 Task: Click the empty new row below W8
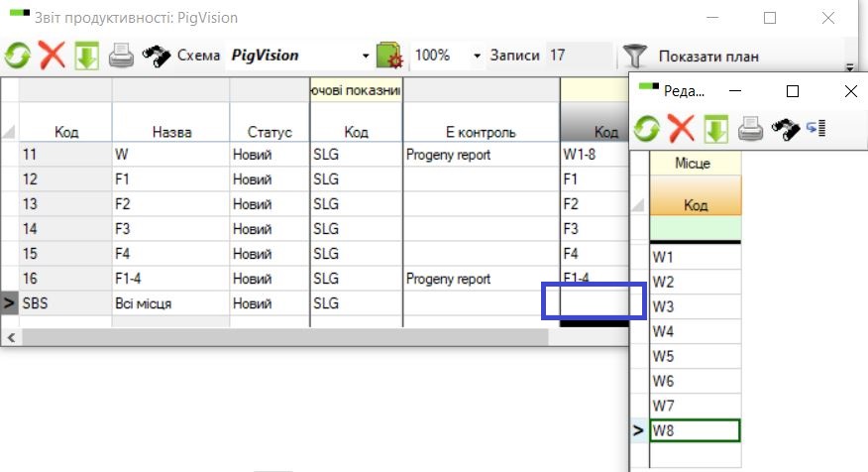696,455
